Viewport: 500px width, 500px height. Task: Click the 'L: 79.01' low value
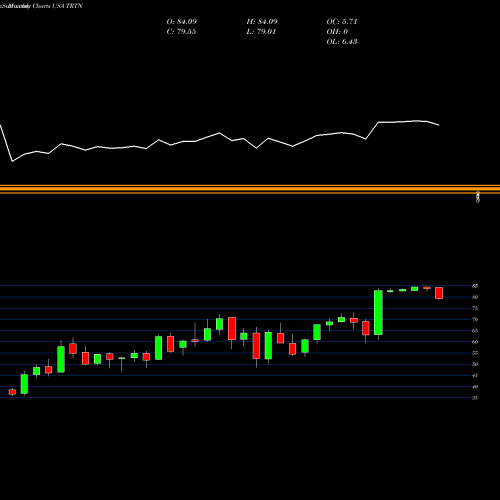[x=261, y=32]
